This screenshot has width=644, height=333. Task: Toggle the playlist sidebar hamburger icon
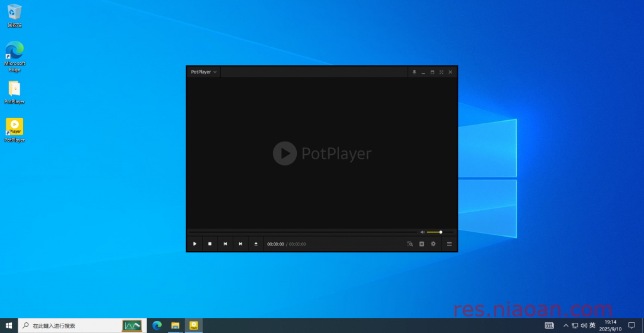point(449,244)
